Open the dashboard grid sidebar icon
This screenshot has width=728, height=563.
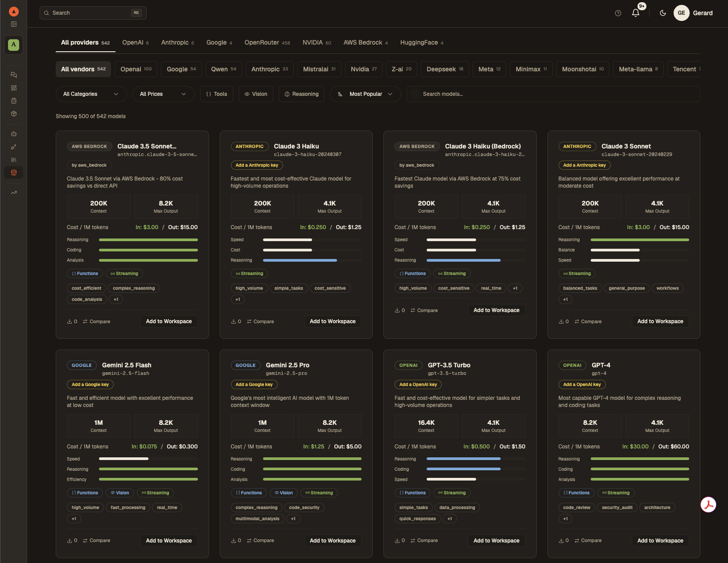[14, 88]
